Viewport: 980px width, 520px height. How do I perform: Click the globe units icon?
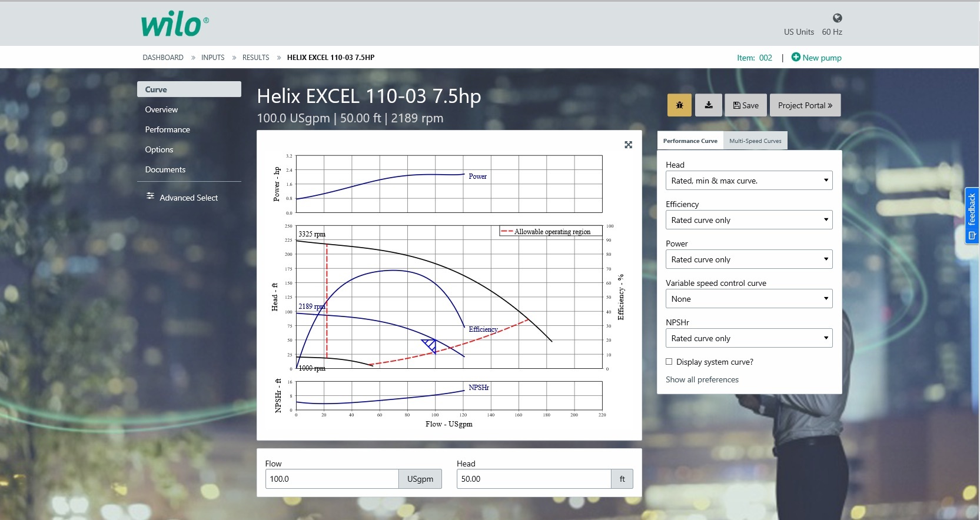[837, 18]
